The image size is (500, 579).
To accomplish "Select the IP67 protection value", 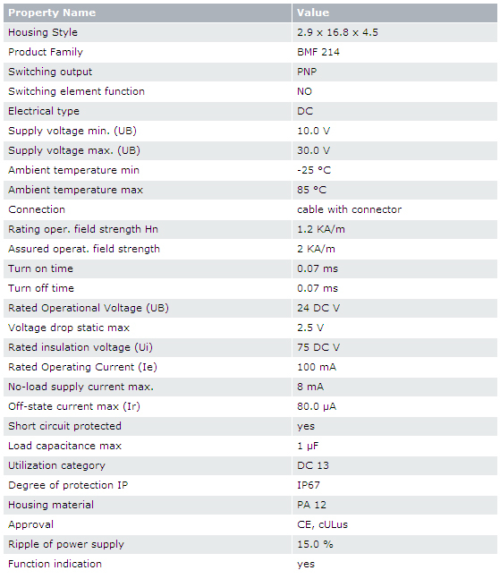I will pos(308,485).
